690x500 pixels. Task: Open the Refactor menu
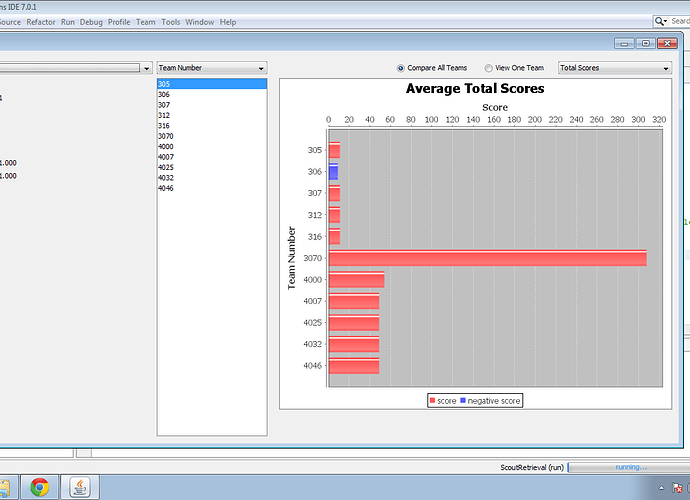pyautogui.click(x=40, y=22)
